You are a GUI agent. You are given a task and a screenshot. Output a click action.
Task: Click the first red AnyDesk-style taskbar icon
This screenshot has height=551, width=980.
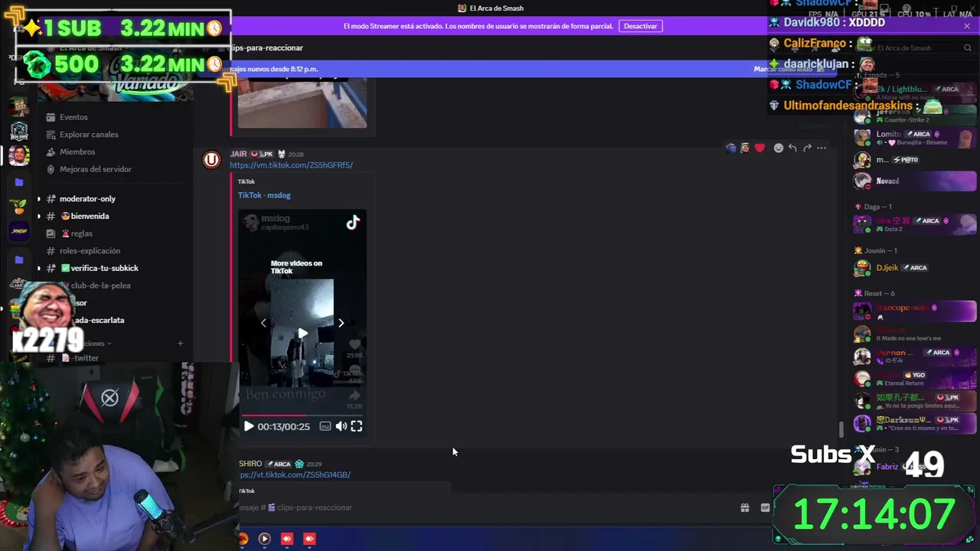287,539
